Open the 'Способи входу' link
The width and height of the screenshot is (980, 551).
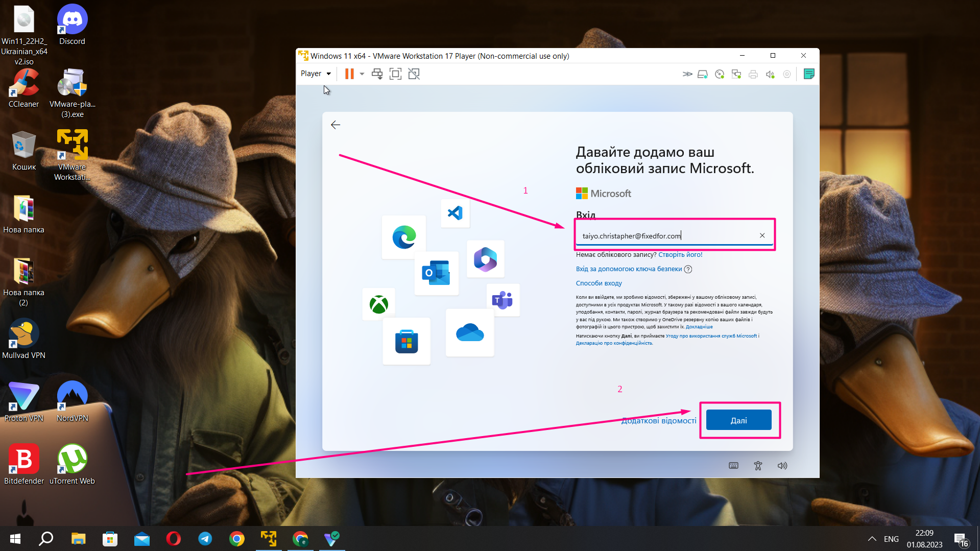[599, 283]
